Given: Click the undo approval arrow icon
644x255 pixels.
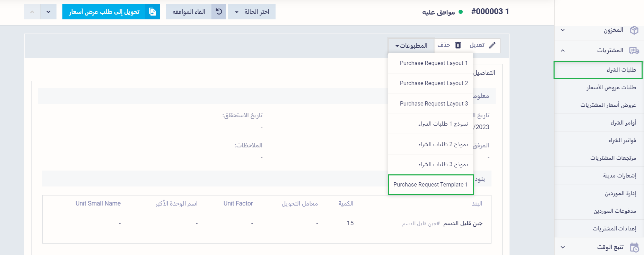Looking at the screenshot, I should point(219,12).
